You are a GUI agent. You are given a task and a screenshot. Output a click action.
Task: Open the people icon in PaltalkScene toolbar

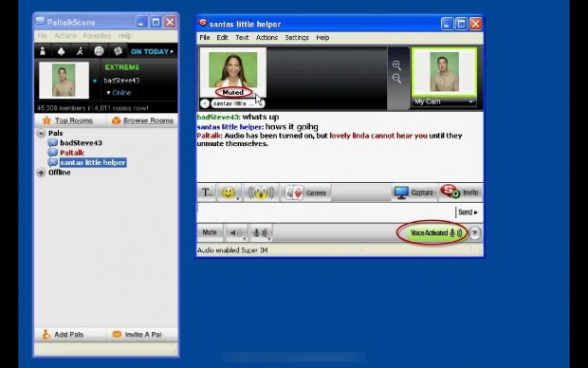click(x=43, y=51)
